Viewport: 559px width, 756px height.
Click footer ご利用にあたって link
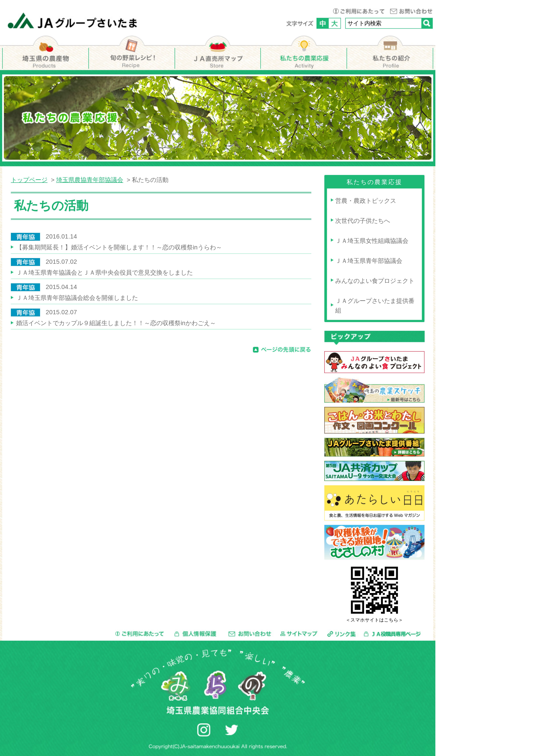point(139,634)
